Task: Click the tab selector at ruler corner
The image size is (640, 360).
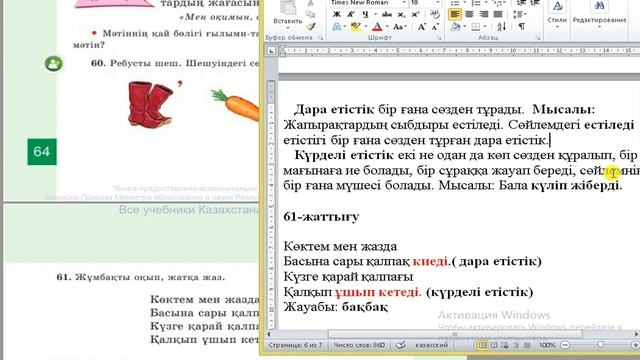Action: click(x=271, y=51)
